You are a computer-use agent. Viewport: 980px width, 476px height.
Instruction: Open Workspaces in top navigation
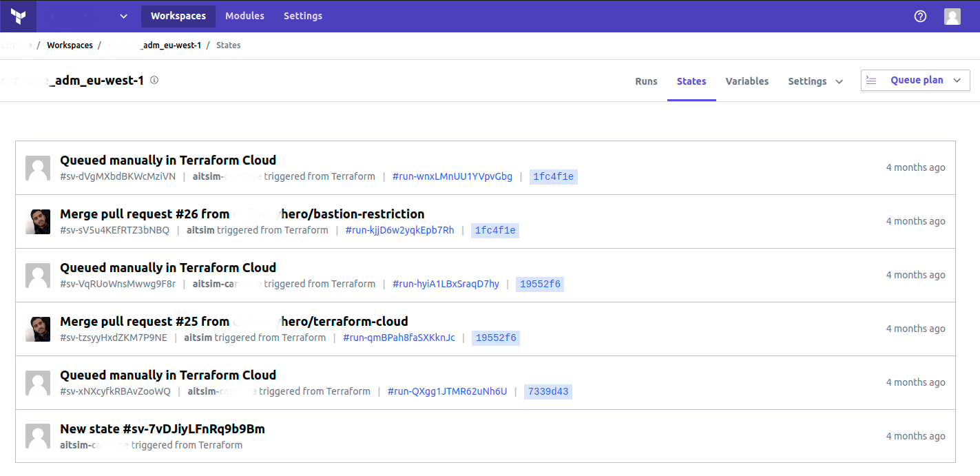coord(178,17)
